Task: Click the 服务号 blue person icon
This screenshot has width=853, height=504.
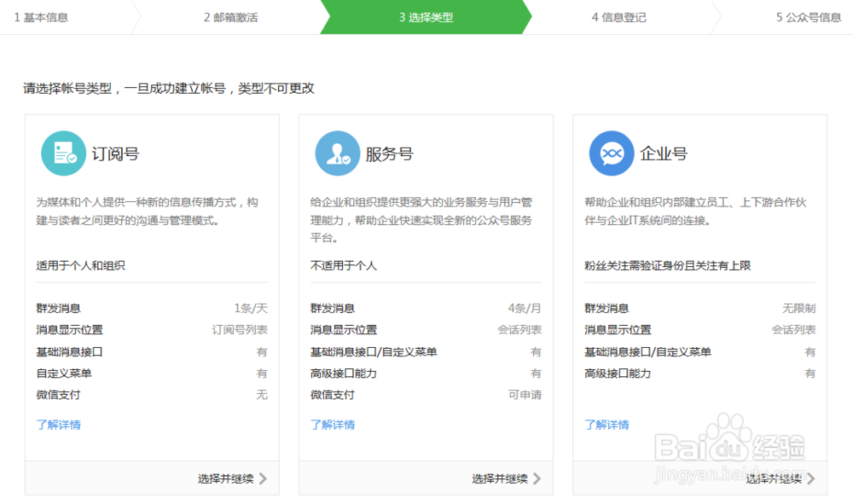Action: point(336,151)
